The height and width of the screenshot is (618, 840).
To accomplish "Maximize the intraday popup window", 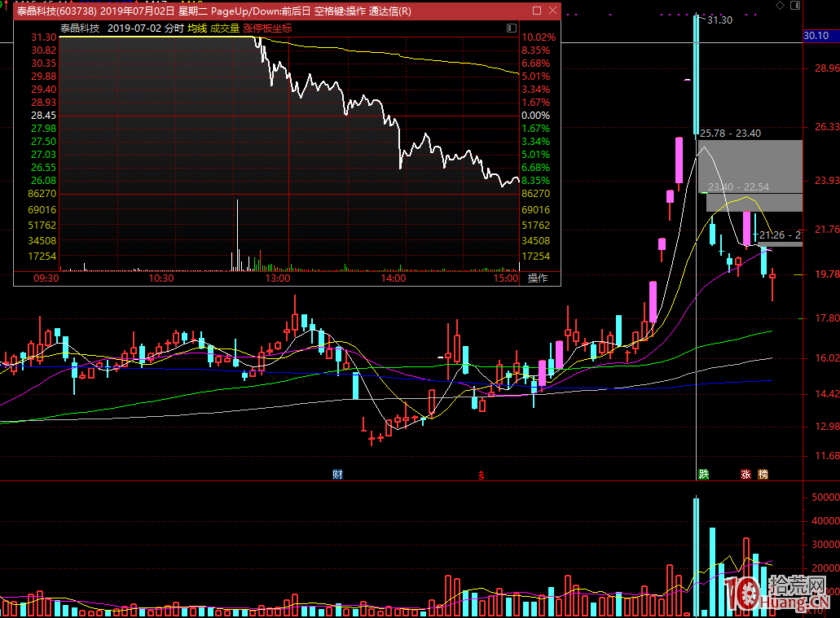I will tap(536, 11).
